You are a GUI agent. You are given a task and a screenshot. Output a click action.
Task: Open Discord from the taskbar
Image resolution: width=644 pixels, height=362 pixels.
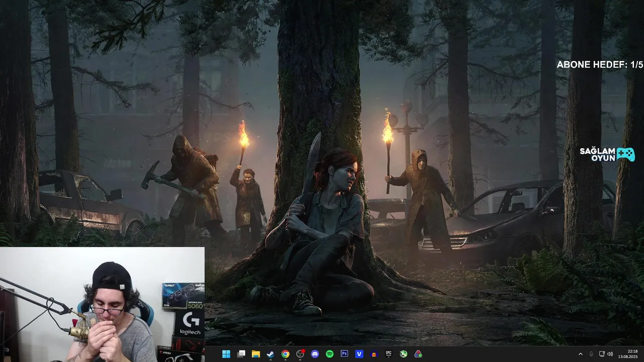[315, 354]
